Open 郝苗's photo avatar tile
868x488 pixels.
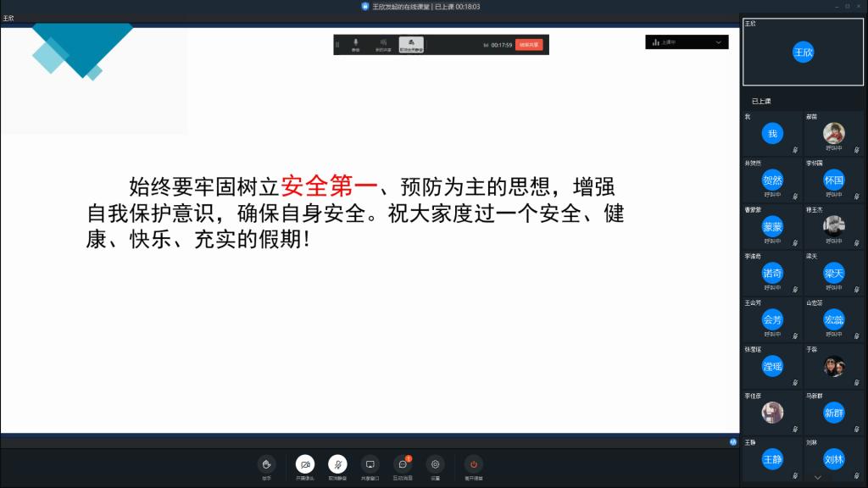coord(834,133)
